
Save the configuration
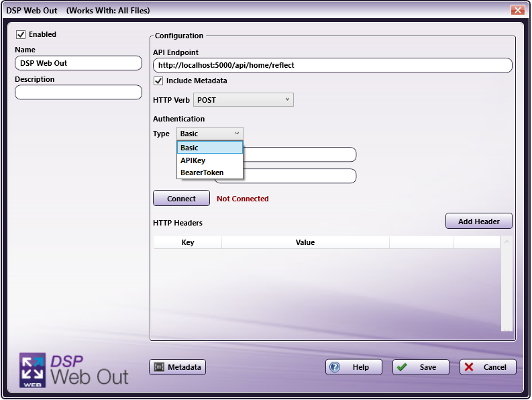pos(421,367)
